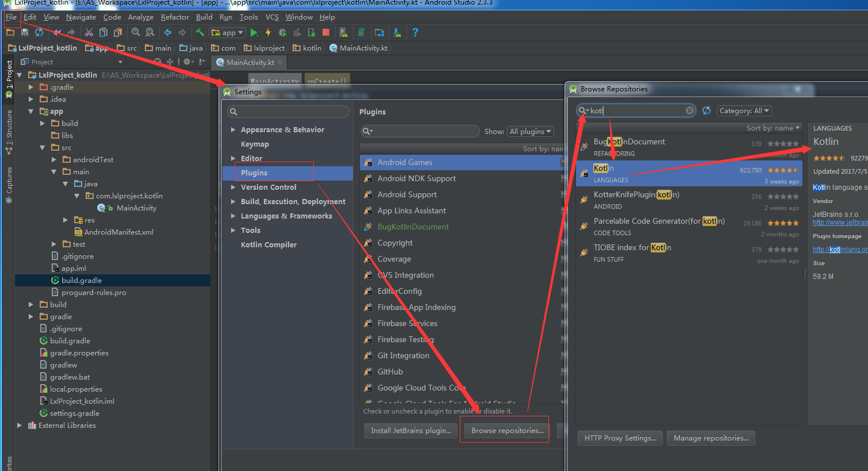Viewport: 868px width, 471px height.
Task: Click the Apply Changes lightning icon
Action: (268, 32)
